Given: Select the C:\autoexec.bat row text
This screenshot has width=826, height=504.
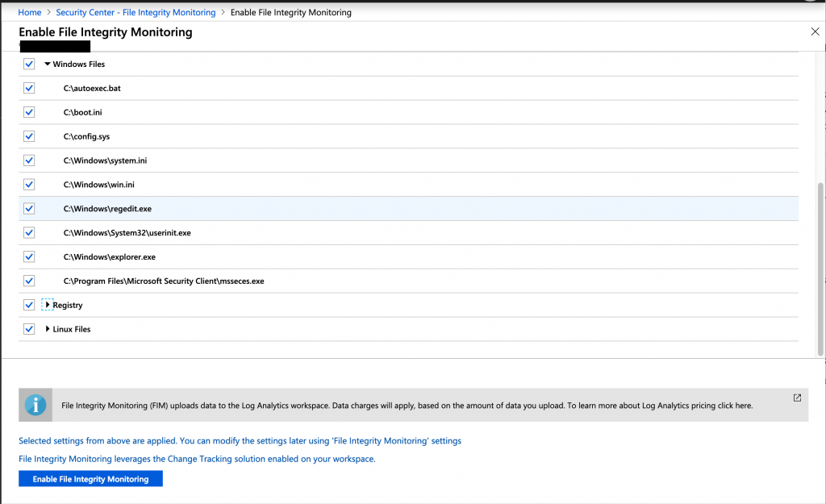Looking at the screenshot, I should [92, 89].
